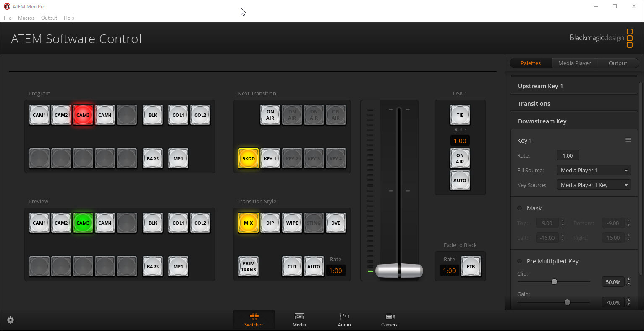Click the Gain slider handle
Viewport: 644px width, 331px height.
[567, 302]
